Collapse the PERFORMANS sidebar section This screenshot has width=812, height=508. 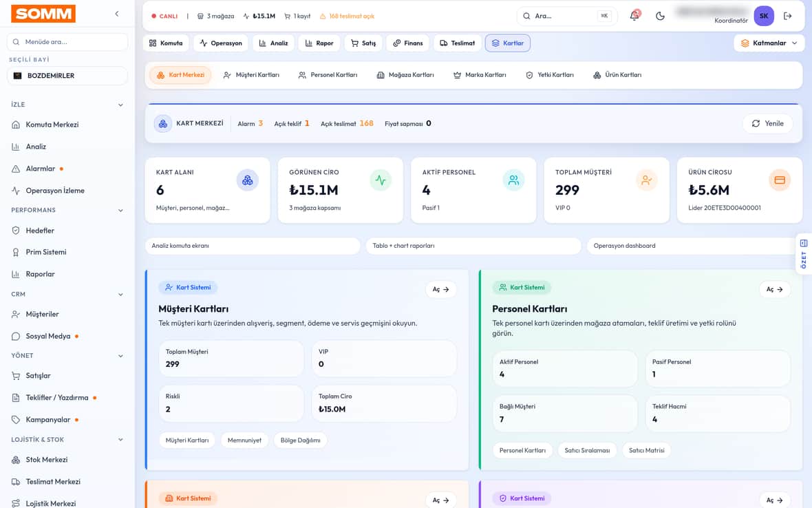(120, 210)
